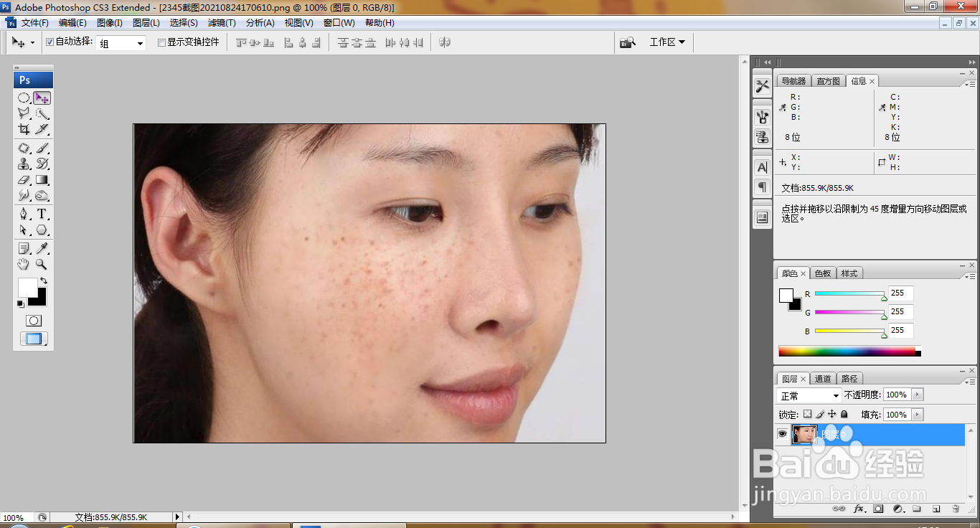
Task: Hide 图层 0 with the eye icon
Action: pyautogui.click(x=782, y=434)
